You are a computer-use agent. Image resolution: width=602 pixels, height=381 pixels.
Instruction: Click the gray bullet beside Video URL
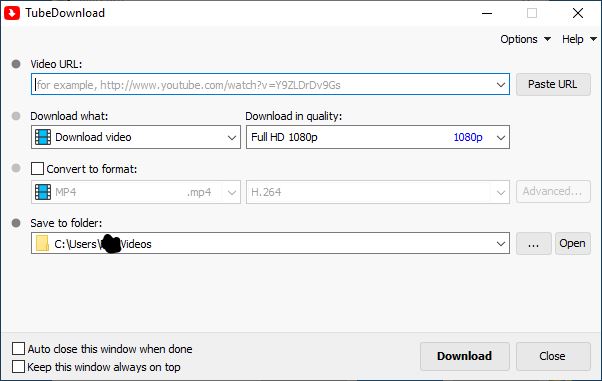[16, 64]
